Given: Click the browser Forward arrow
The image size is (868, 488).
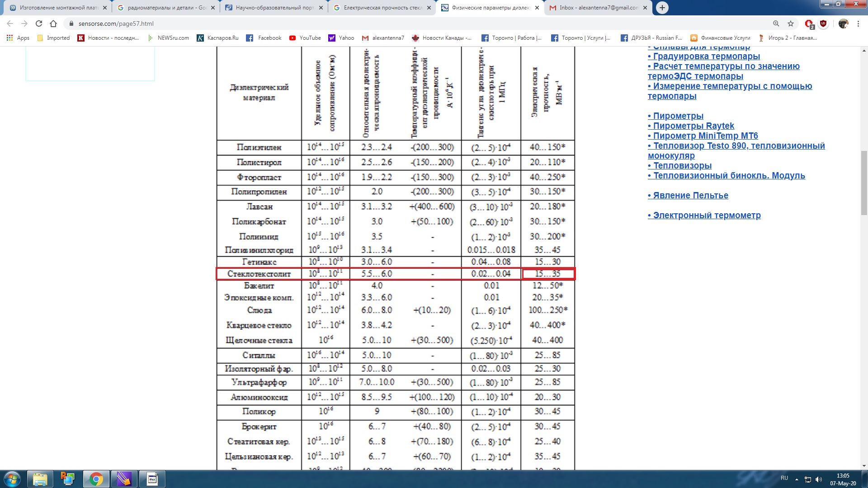Looking at the screenshot, I should tap(24, 23).
